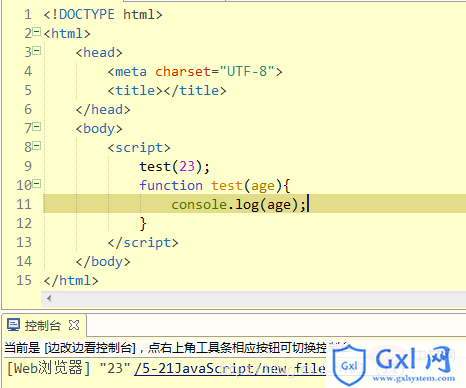This screenshot has height=388, width=466.
Task: Click the horizontal scrollbar left arrow
Action: pos(49,298)
